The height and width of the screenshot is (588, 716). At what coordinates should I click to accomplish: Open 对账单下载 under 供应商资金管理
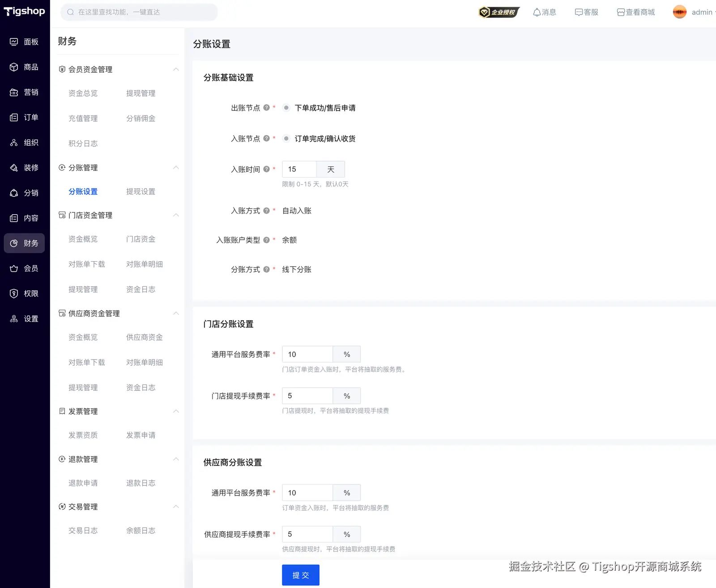tap(86, 362)
